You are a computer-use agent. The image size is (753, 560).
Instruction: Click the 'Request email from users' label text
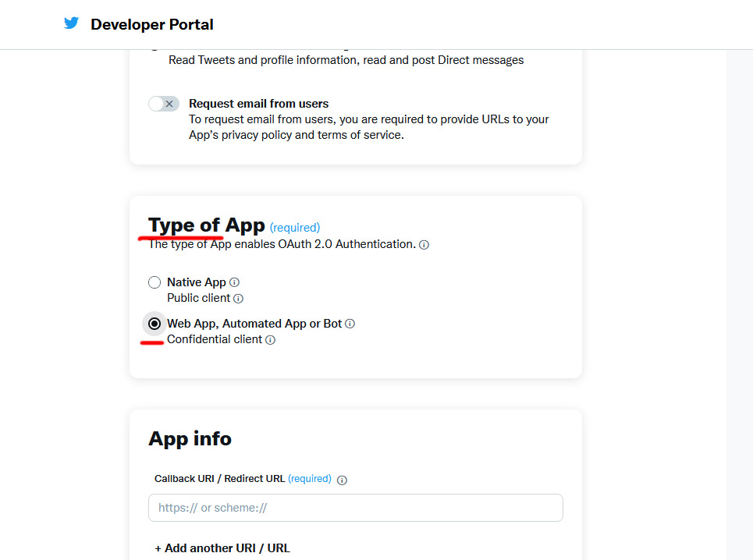(258, 104)
